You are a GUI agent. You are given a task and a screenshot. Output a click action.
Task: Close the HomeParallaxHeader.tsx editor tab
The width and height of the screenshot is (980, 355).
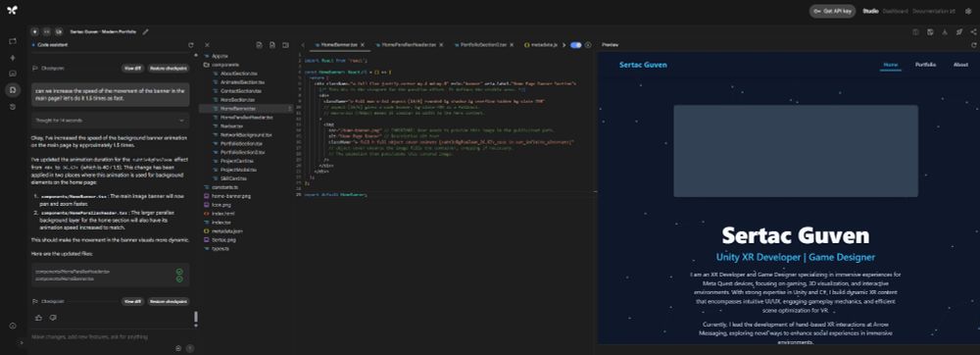pos(441,45)
